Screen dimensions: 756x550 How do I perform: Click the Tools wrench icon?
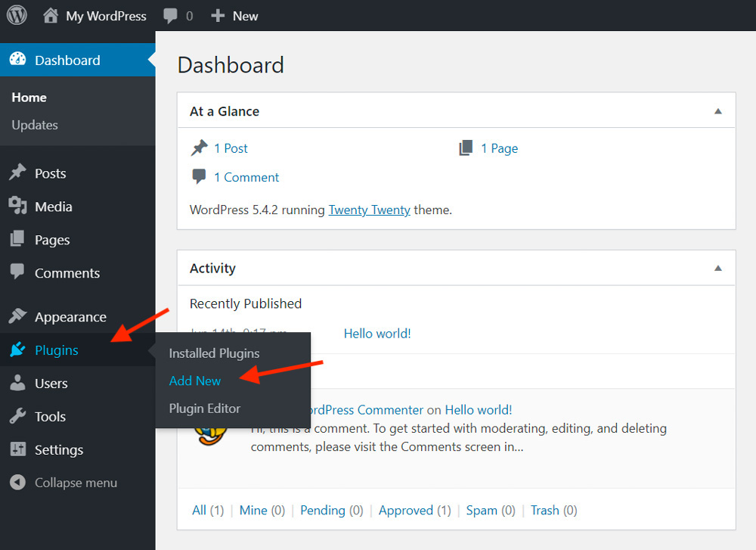pos(18,415)
